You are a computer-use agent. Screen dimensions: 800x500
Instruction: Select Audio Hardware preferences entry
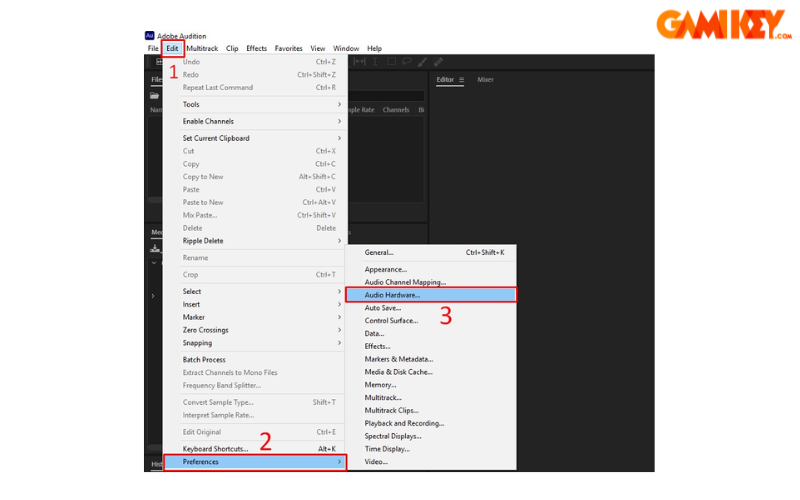(392, 295)
